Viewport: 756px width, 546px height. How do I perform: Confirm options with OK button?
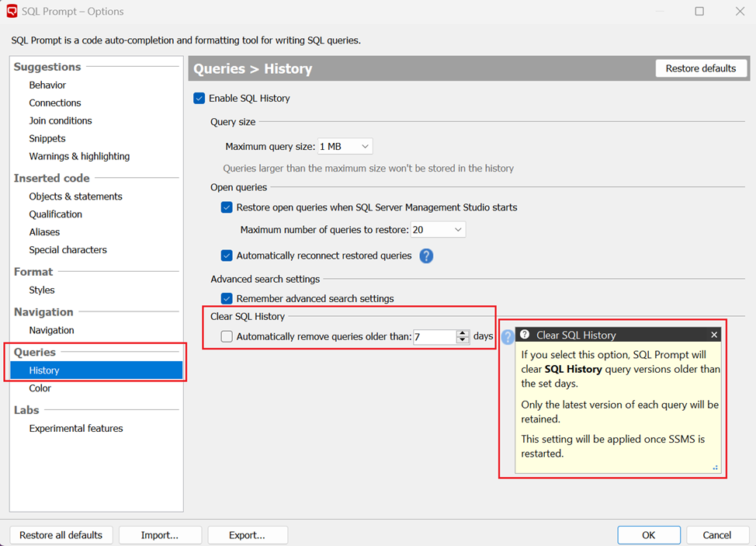pyautogui.click(x=648, y=535)
